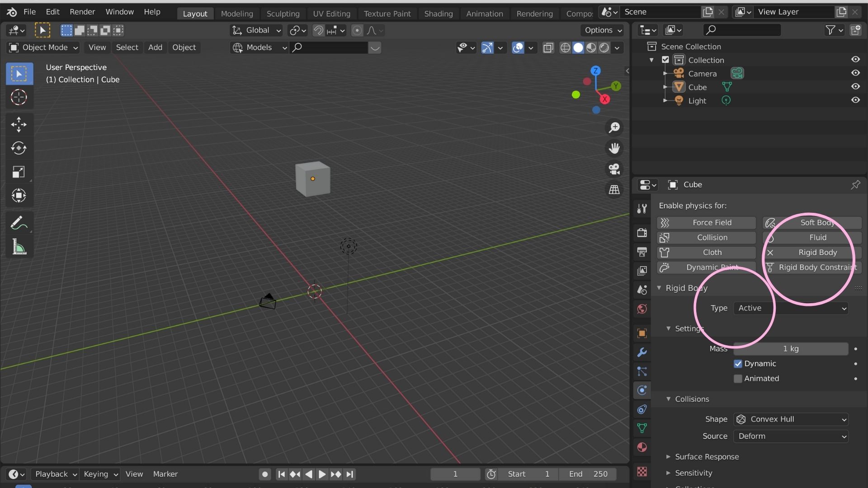Set the Mass value slider
This screenshot has width=868, height=488.
tap(791, 348)
